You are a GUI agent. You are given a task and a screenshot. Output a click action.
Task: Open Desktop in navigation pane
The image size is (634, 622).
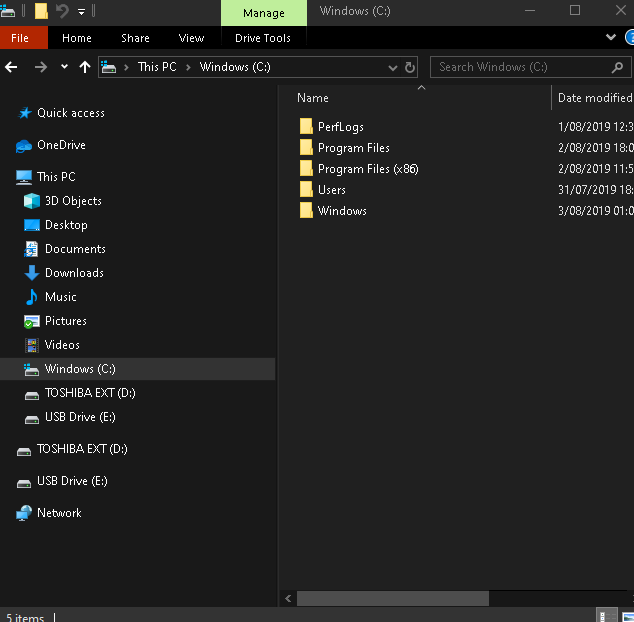coord(66,225)
